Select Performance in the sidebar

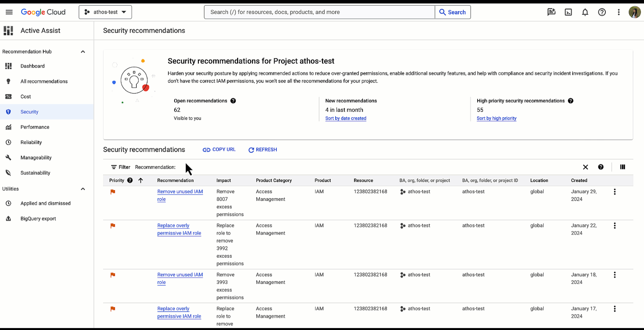point(35,127)
